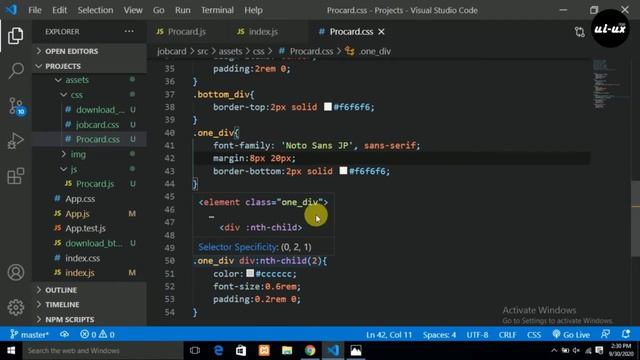Start Go Live server

click(571, 335)
